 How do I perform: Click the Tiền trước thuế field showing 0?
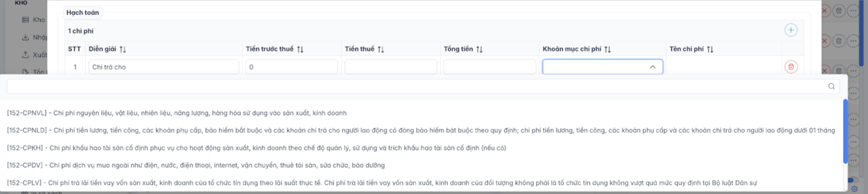click(292, 67)
